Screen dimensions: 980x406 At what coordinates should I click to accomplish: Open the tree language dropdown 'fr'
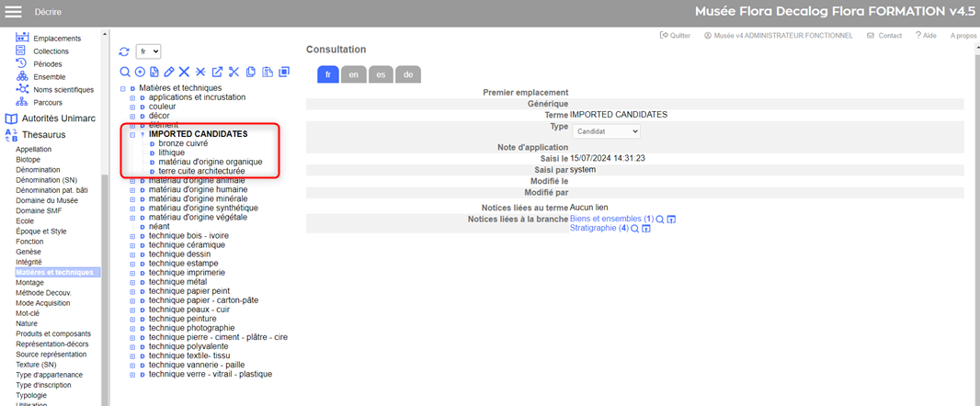(148, 51)
